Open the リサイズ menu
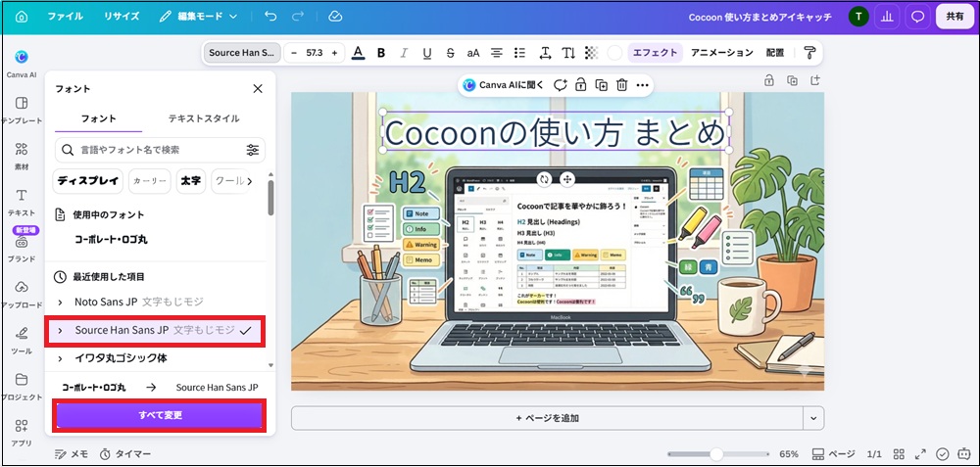Viewport: 980px width, 467px height. (122, 17)
